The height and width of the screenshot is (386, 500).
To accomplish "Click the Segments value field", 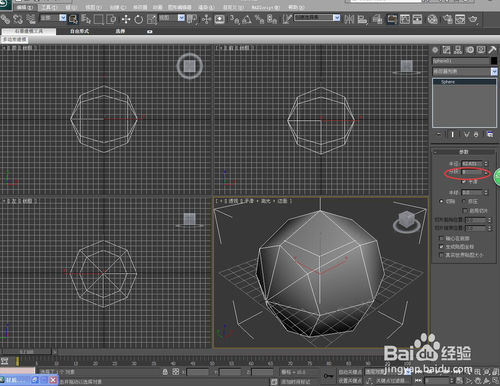I will (x=472, y=172).
